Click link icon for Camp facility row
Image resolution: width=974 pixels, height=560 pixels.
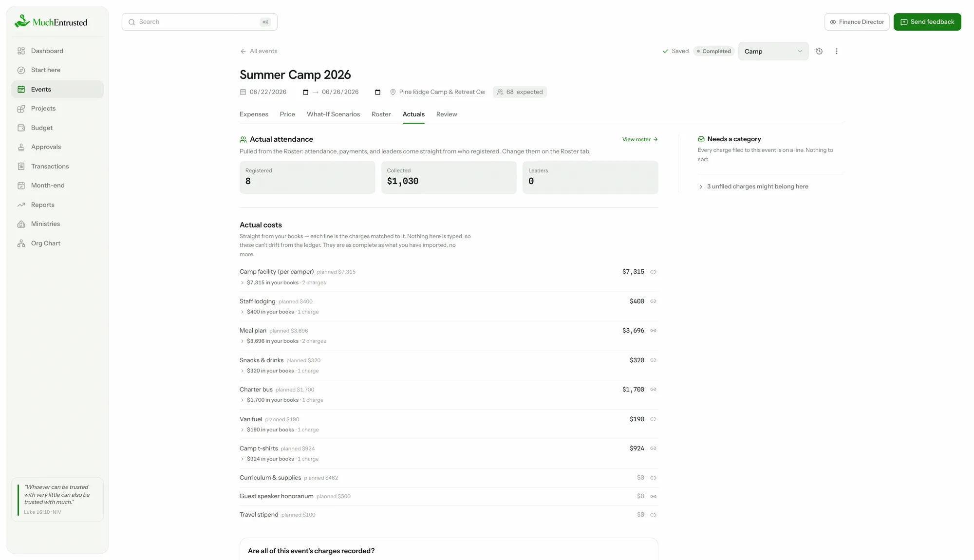(653, 272)
